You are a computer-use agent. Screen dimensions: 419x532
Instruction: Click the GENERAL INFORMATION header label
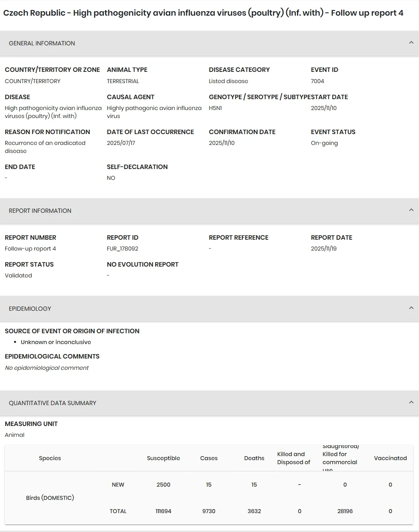[42, 43]
